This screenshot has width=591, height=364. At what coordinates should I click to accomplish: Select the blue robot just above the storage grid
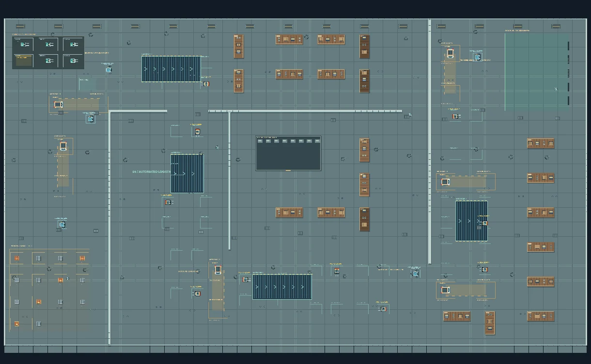62,224
